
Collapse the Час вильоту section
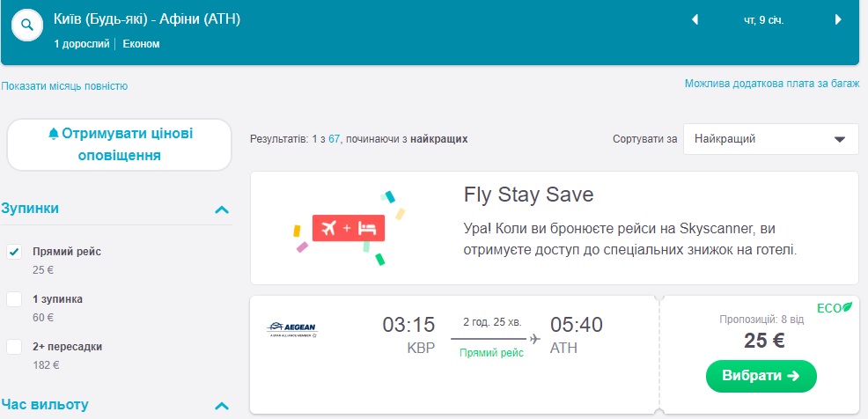[x=222, y=406]
